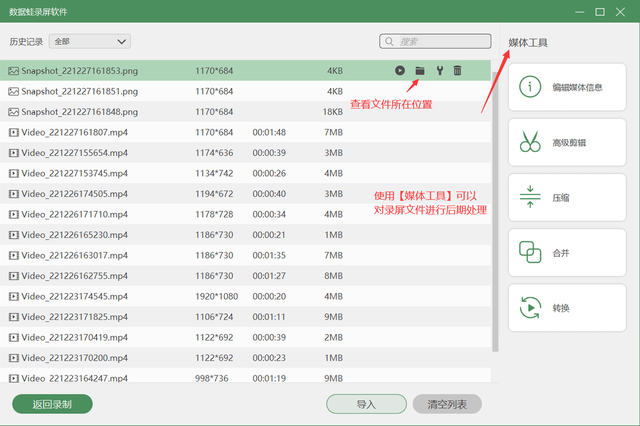Select file name Video_221223174545.mp4
Viewport: 640px width, 426px height.
pyautogui.click(x=75, y=296)
